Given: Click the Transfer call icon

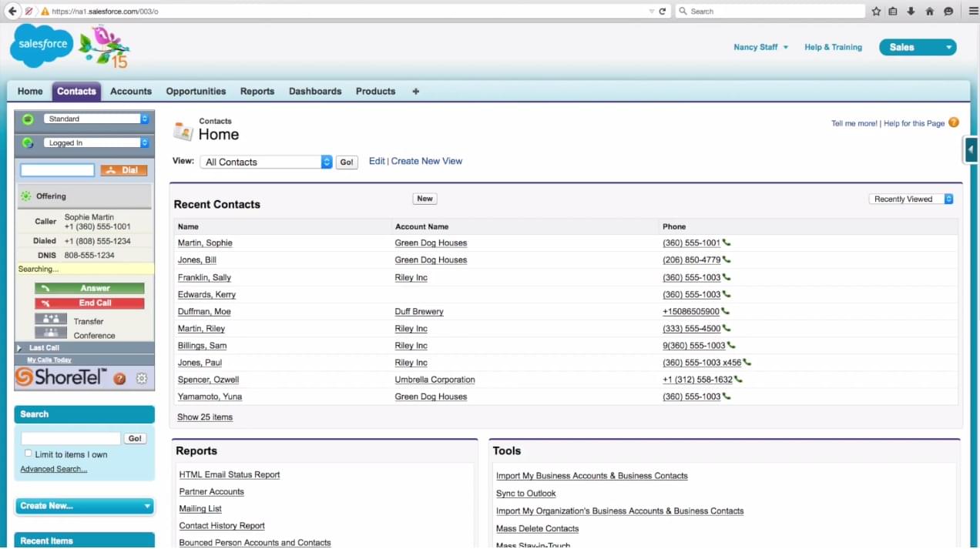Looking at the screenshot, I should pos(51,320).
